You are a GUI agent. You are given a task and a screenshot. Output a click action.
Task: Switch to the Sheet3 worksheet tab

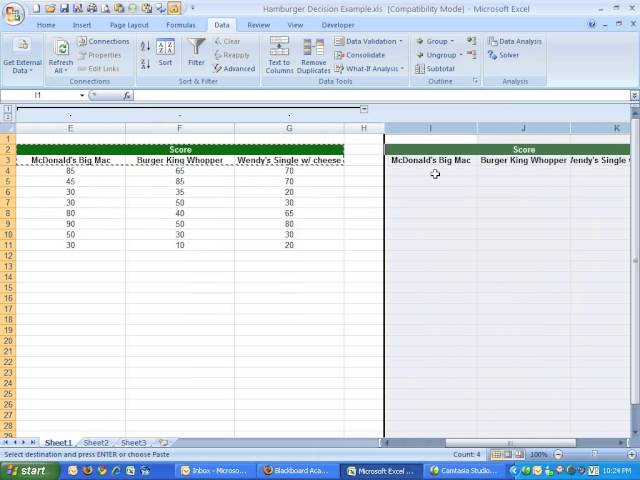tap(133, 443)
